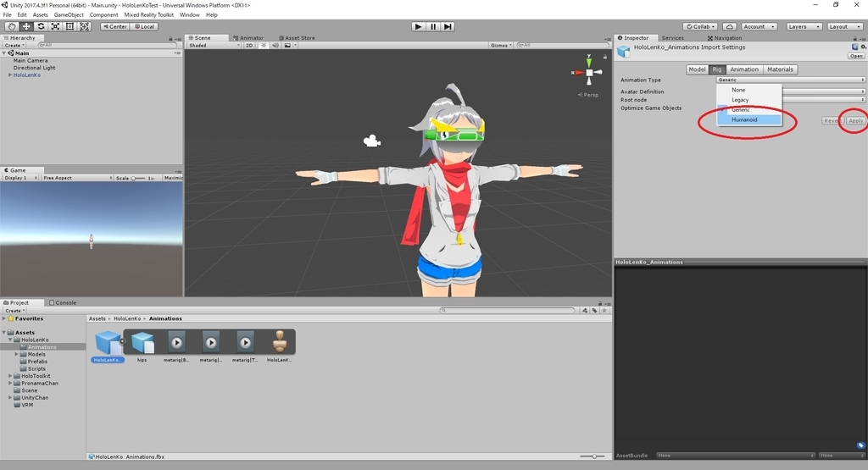Choose None from Animation Type list
Screen dimensions: 868x470
point(749,90)
